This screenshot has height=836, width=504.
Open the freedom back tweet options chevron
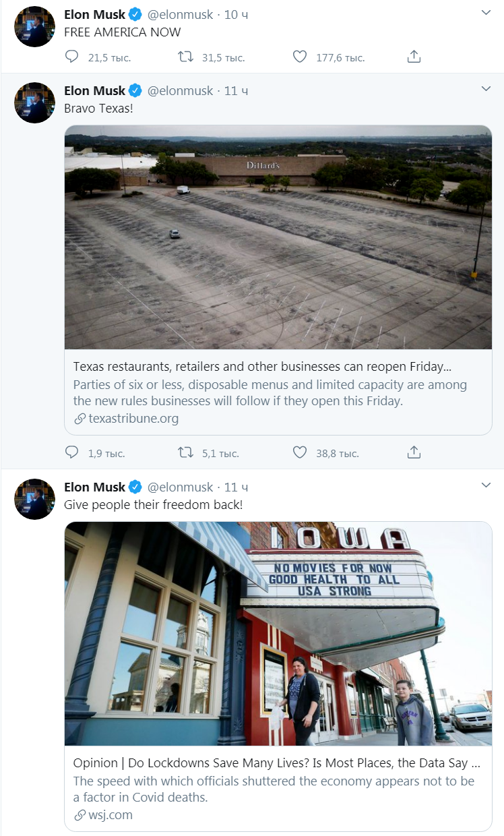[486, 485]
